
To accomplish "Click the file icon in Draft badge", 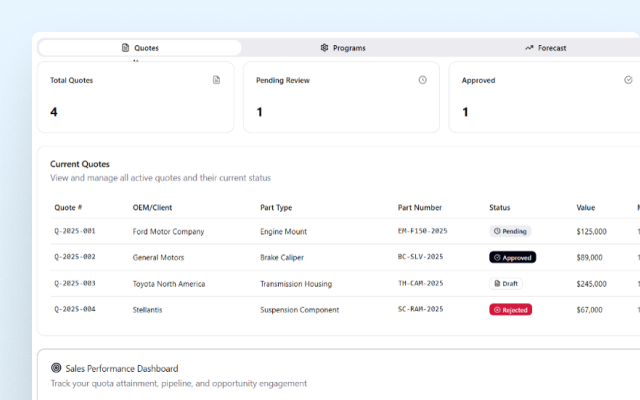I will tap(497, 284).
